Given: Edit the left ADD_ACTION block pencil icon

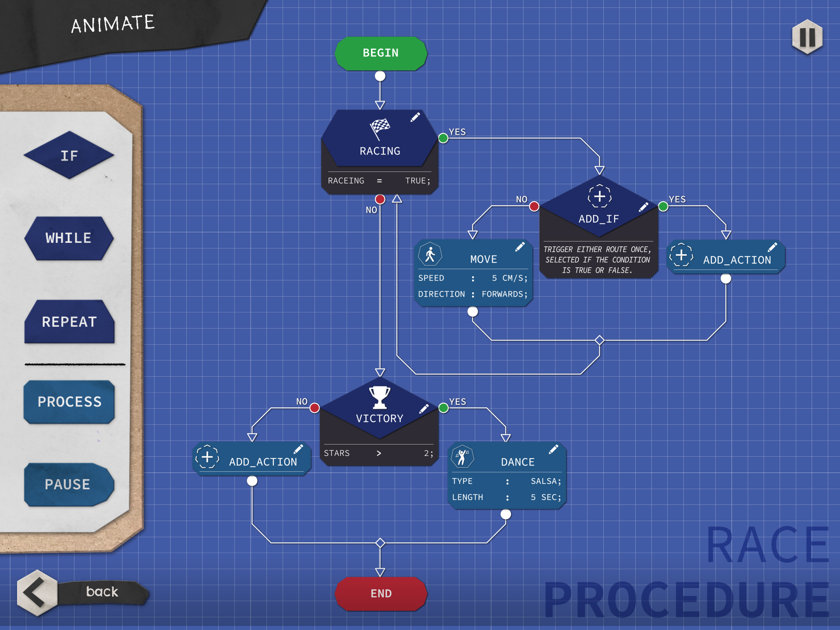Looking at the screenshot, I should click(x=298, y=449).
